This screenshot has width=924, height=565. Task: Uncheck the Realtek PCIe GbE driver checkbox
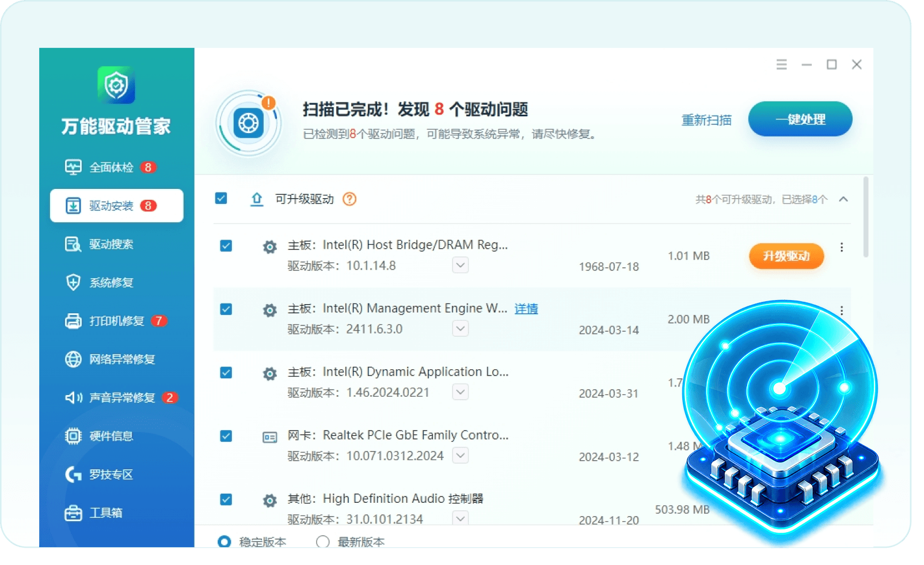coord(226,436)
